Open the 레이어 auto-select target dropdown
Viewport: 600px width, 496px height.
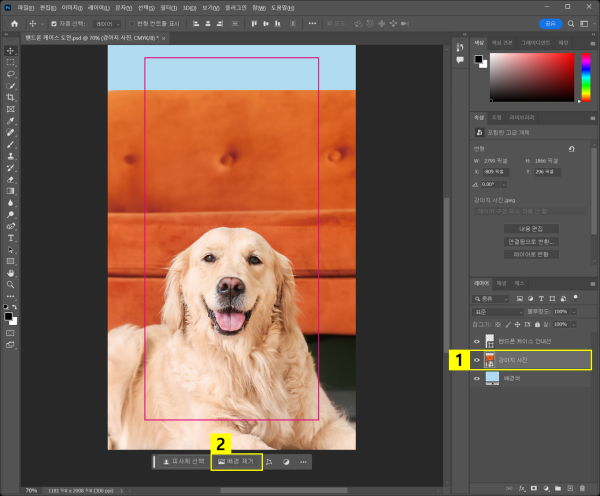(x=107, y=22)
